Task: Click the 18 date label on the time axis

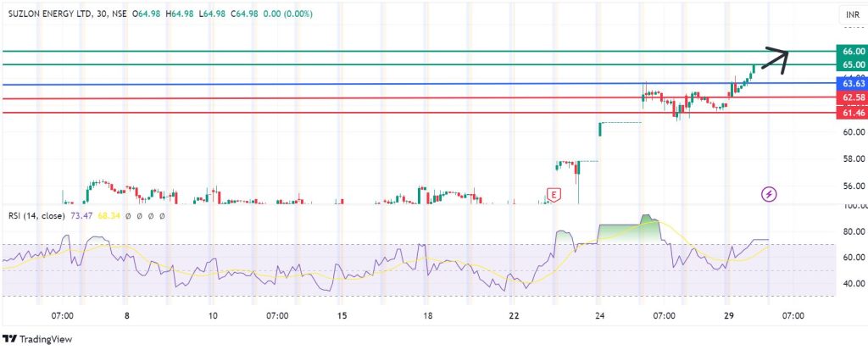Action: tap(427, 315)
